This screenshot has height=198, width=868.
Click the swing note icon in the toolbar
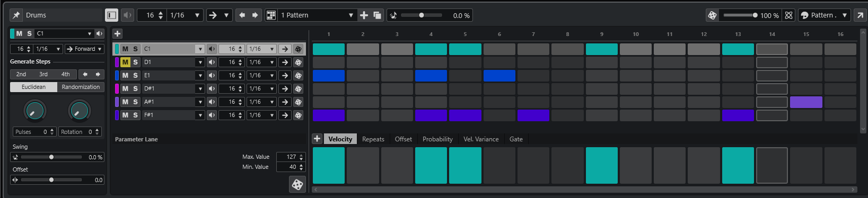(x=393, y=15)
